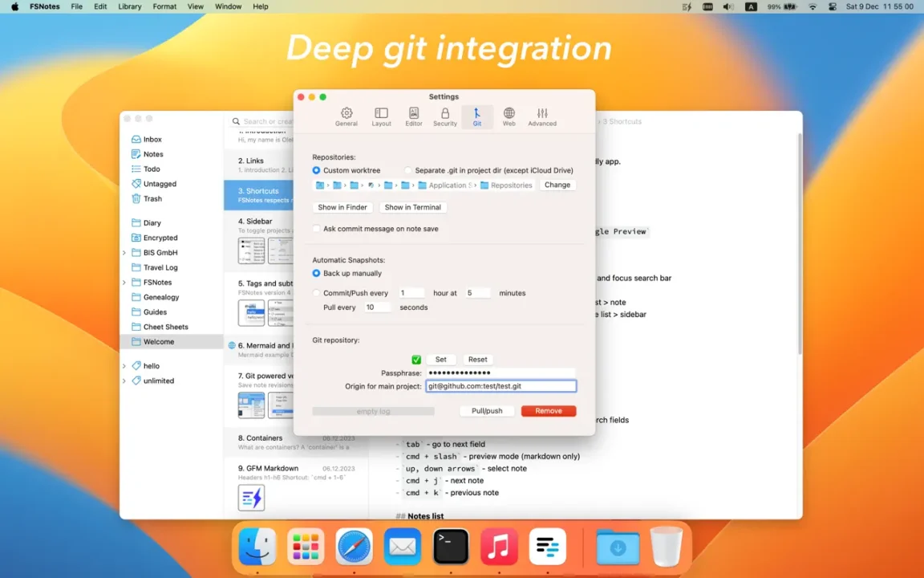Viewport: 924px width, 578px height.
Task: Click the Wi-Fi icon in menu bar
Action: (813, 6)
